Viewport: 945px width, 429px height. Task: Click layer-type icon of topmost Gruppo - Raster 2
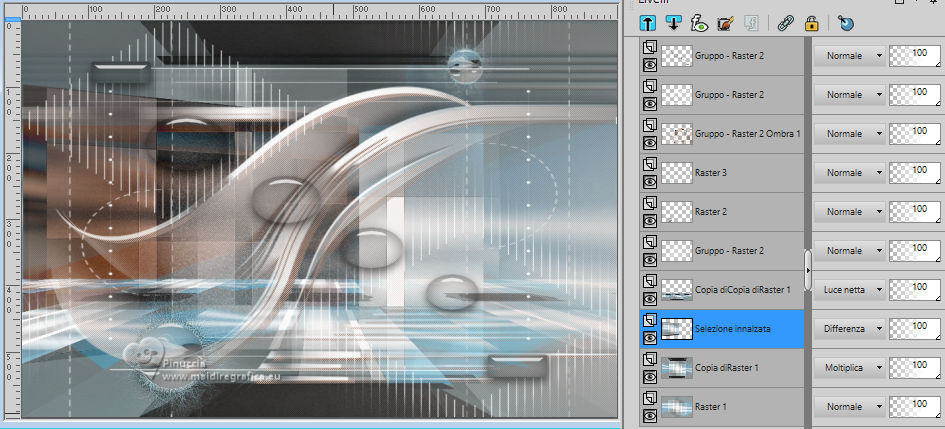(x=650, y=47)
